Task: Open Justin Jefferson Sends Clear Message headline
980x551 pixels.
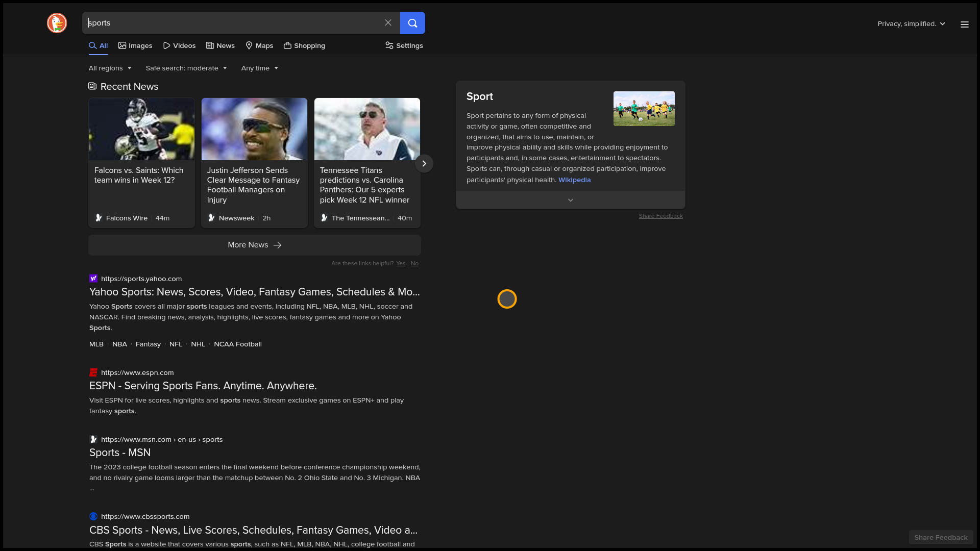Action: [x=254, y=185]
